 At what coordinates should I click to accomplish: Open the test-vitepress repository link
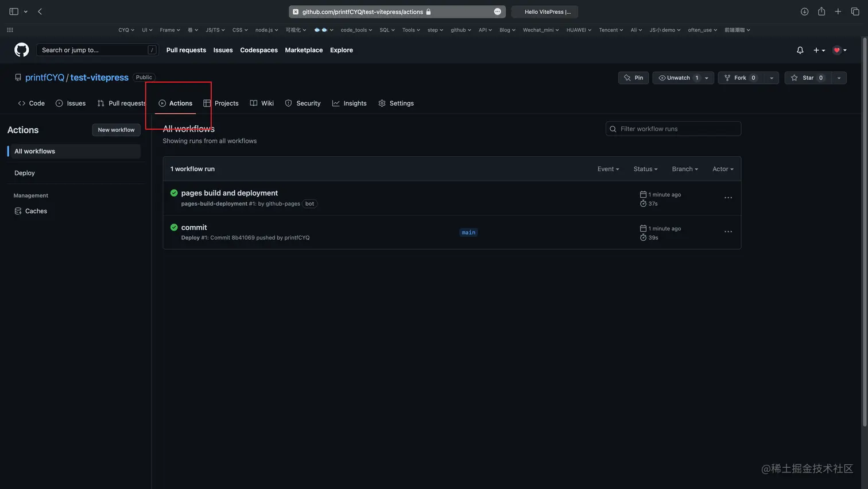coord(99,78)
